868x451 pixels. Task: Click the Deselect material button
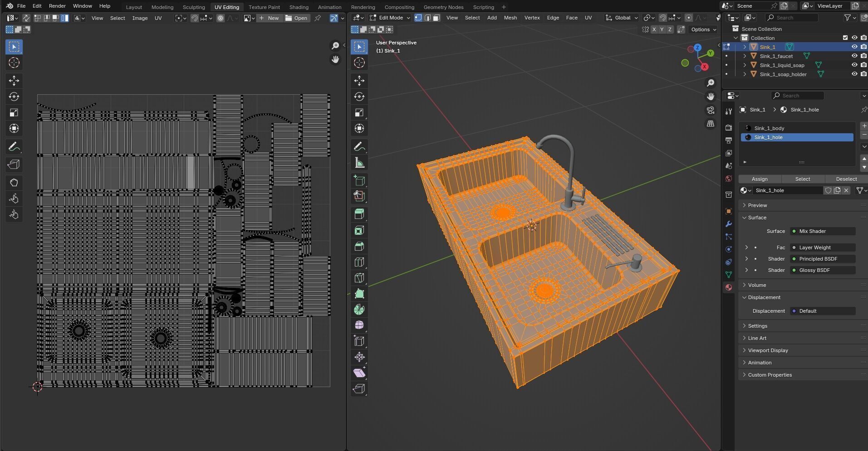pos(846,179)
